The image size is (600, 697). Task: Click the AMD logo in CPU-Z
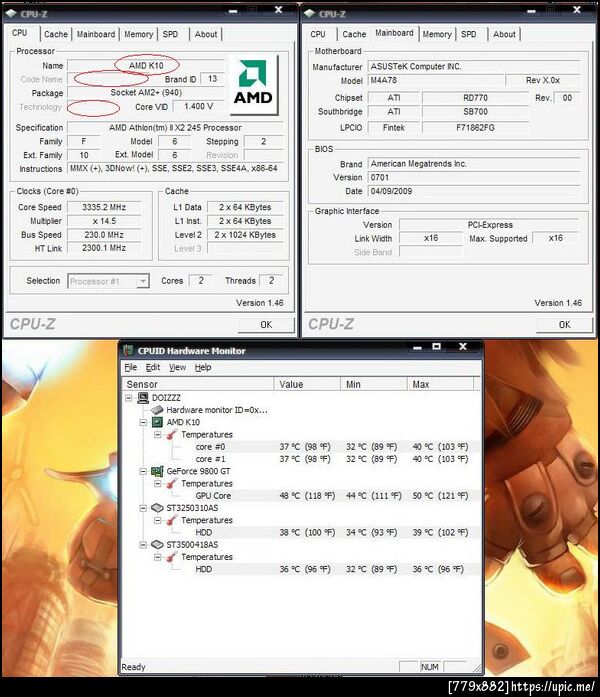[253, 84]
